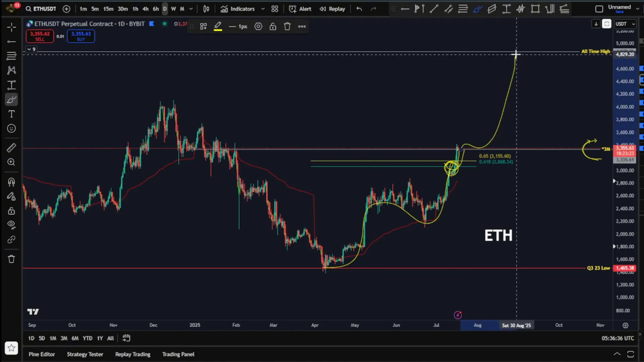This screenshot has height=362, width=644.
Task: Open more options three dots
Action: (x=302, y=26)
